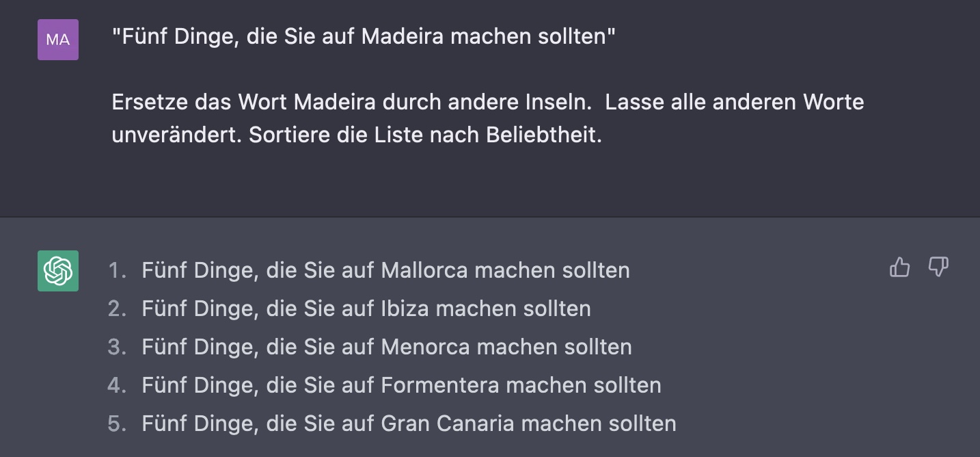980x457 pixels.
Task: Click the word Mallorca in the first answer
Action: [424, 270]
